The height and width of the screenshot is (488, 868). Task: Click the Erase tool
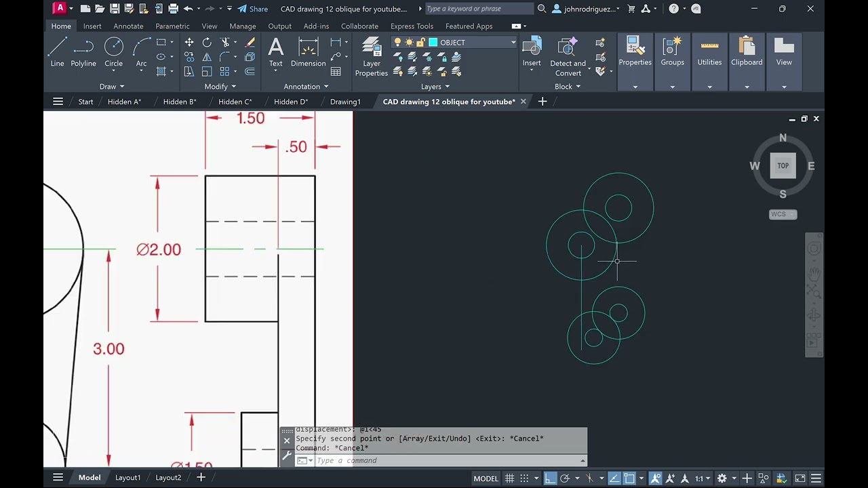point(250,42)
